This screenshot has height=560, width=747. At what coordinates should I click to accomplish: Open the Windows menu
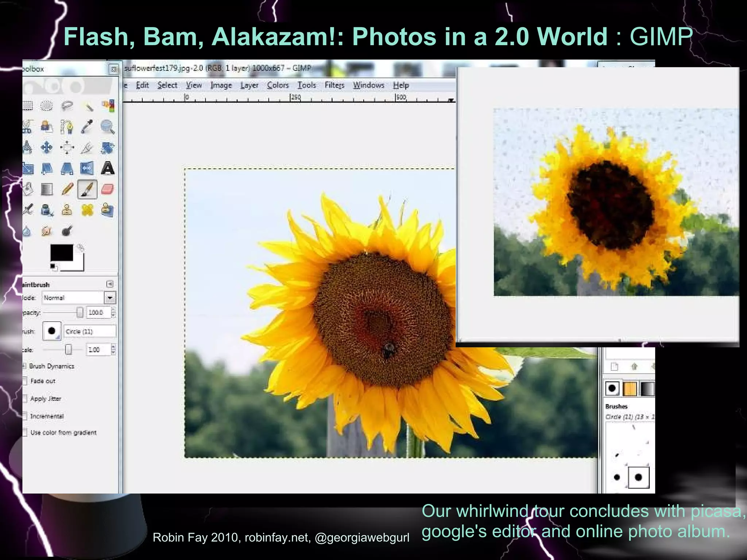368,85
